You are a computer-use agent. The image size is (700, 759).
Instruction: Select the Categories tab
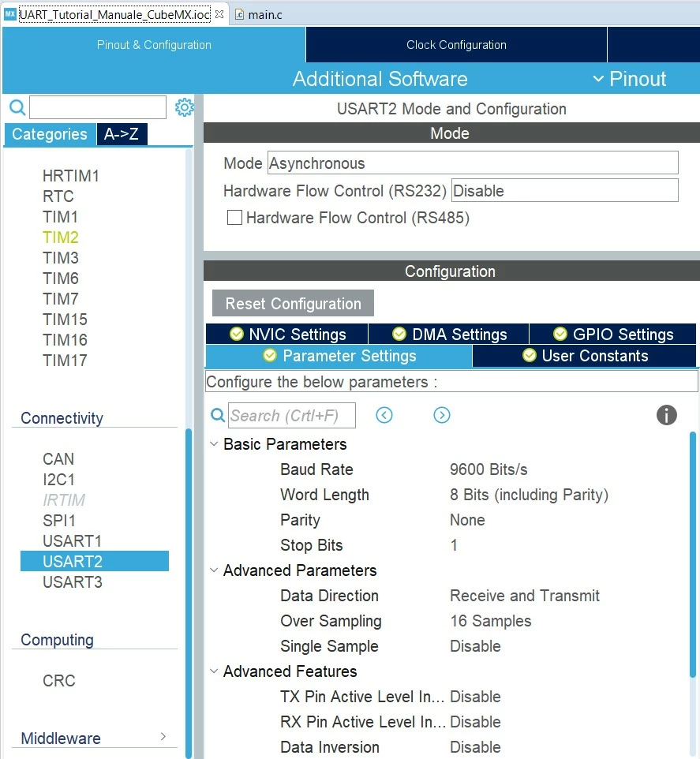tap(50, 134)
